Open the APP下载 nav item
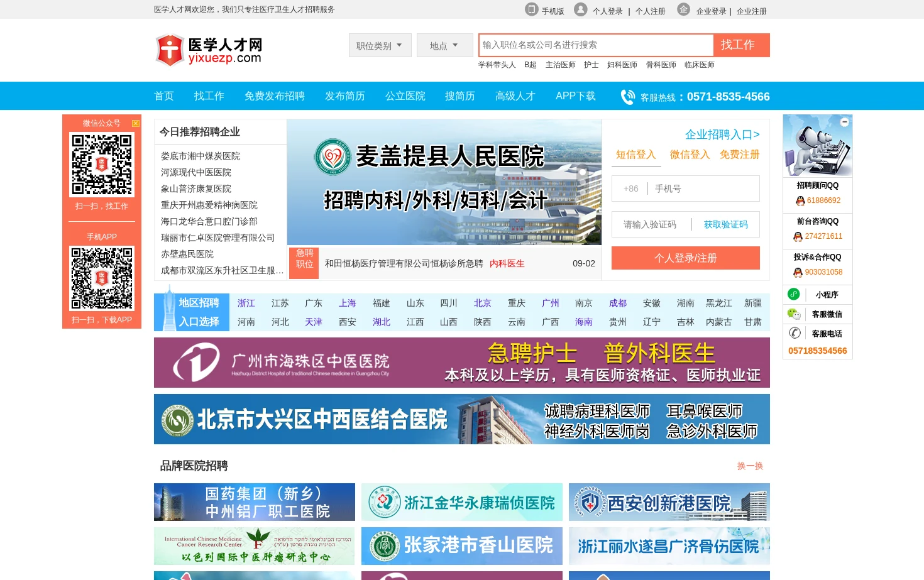The image size is (924, 580). pos(576,96)
